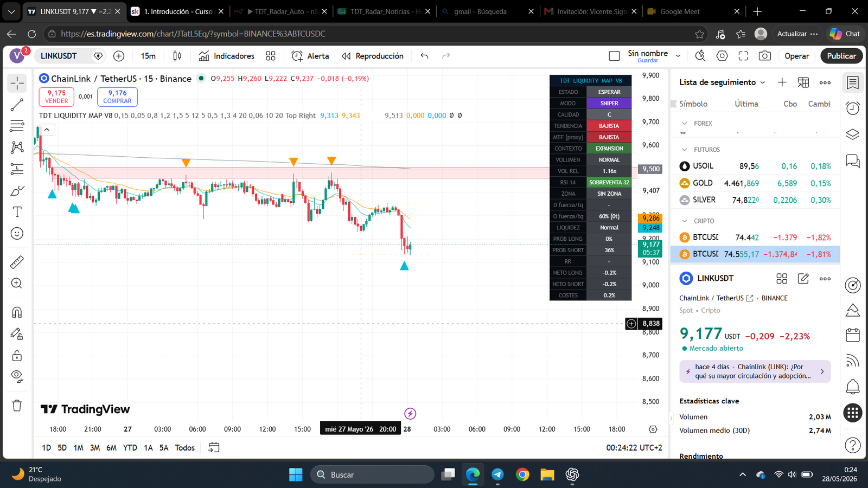The width and height of the screenshot is (868, 488).
Task: Open the Windows Start menu
Action: point(296,475)
